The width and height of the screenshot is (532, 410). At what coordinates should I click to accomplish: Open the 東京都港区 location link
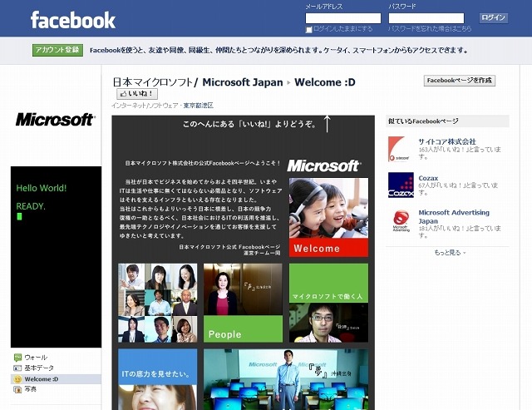[x=199, y=106]
